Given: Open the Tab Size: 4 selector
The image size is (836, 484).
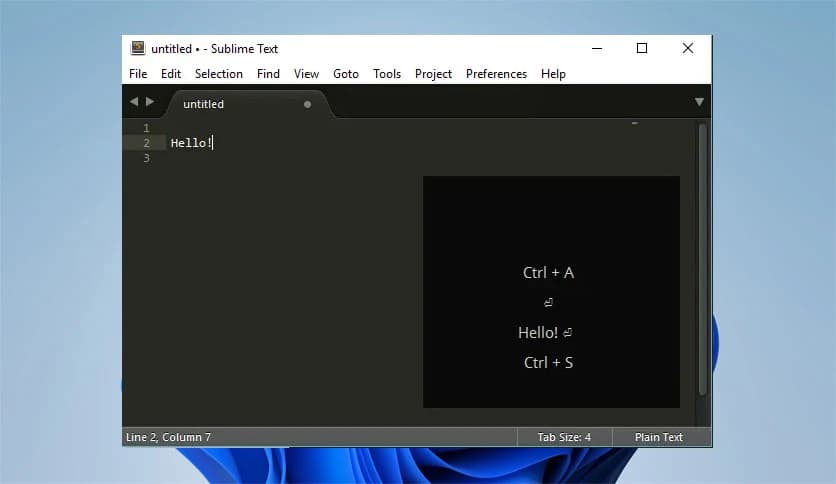Looking at the screenshot, I should coord(564,437).
